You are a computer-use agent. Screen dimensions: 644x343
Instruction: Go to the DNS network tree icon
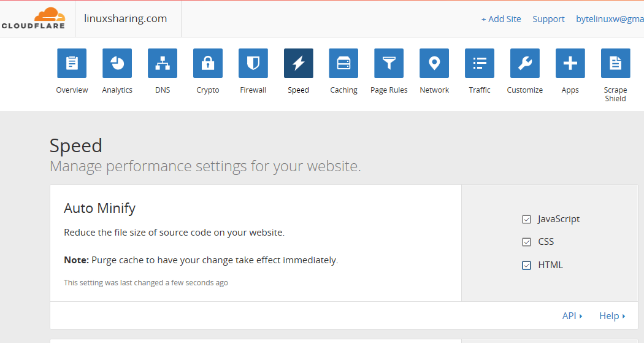(x=163, y=63)
